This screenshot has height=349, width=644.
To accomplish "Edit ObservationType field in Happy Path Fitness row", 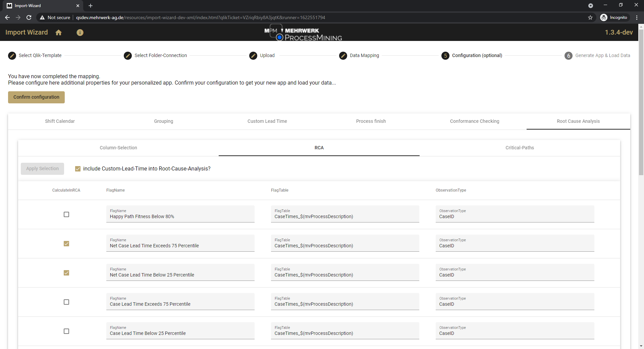I will tap(515, 214).
